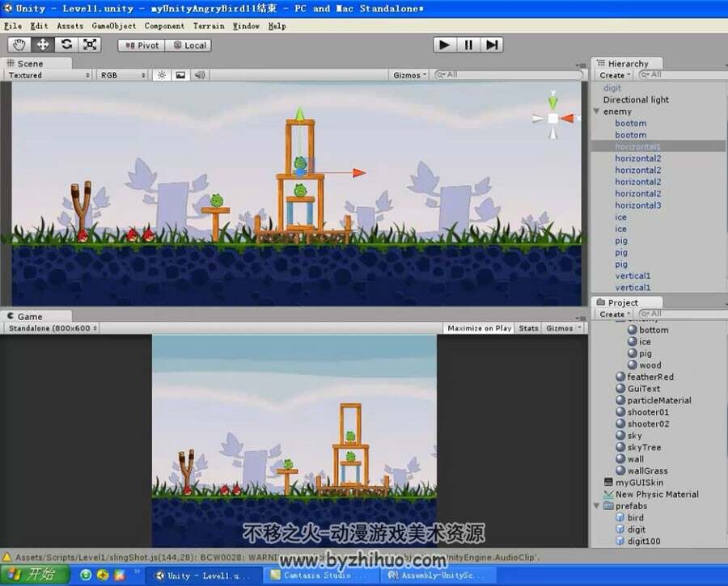Open the RGB render mode dropdown
The width and height of the screenshot is (728, 586).
click(x=123, y=75)
